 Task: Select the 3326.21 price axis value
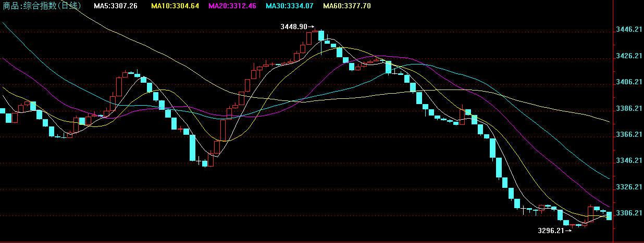(x=628, y=187)
